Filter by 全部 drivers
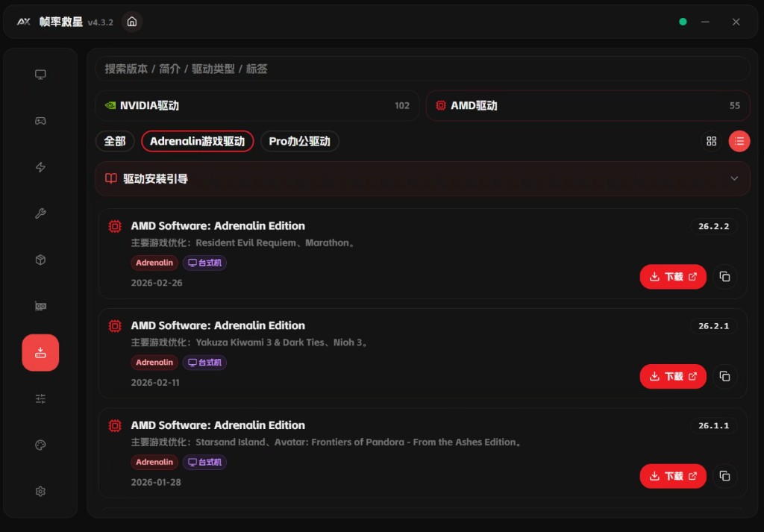Screen dimensions: 764x532 pos(115,141)
